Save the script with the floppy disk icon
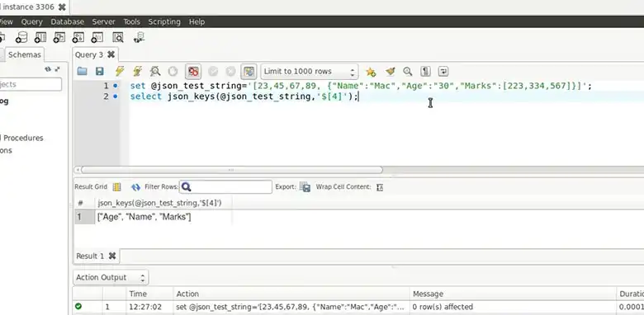644x315 pixels. tap(99, 72)
